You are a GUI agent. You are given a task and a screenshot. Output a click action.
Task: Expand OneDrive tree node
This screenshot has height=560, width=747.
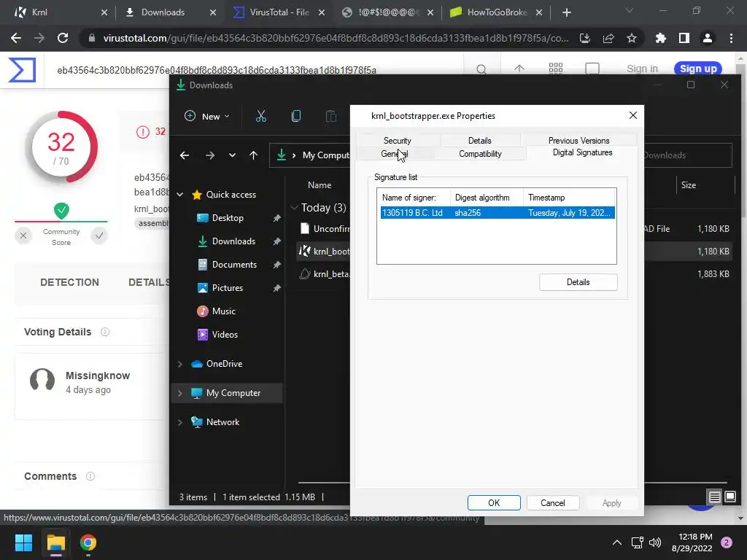pos(180,364)
